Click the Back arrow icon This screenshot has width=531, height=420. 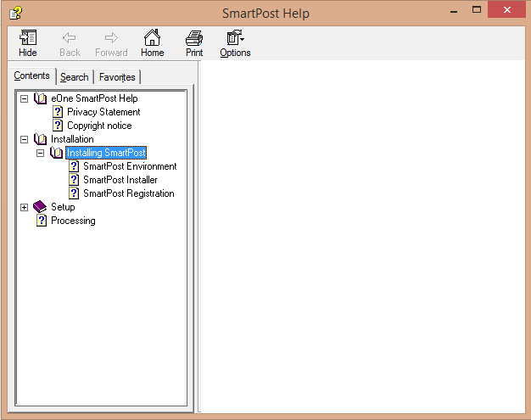[70, 37]
